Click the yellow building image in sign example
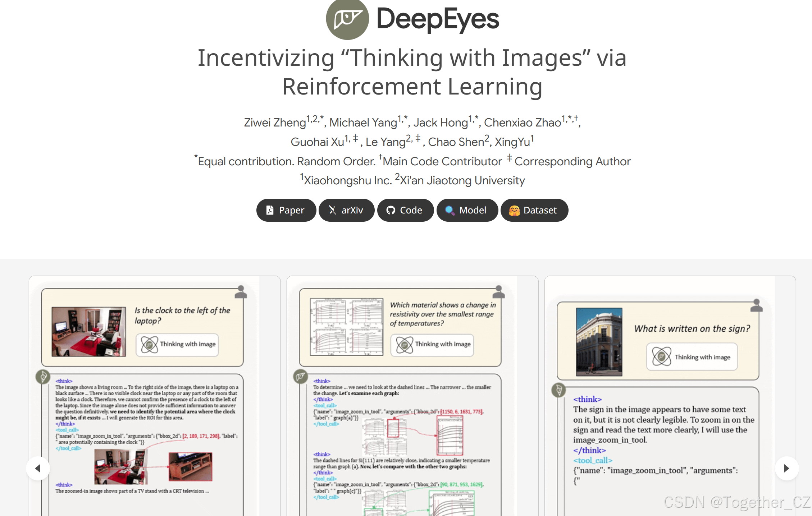Screen dimensions: 812x516 [x=600, y=341]
